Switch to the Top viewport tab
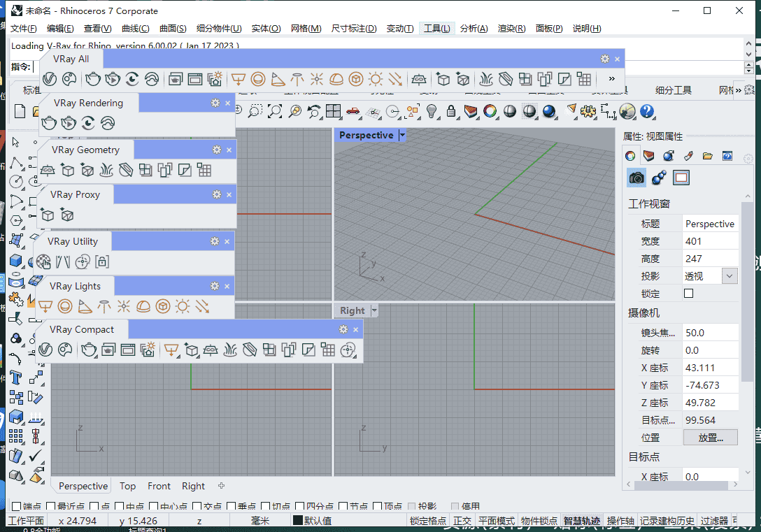 coord(127,486)
